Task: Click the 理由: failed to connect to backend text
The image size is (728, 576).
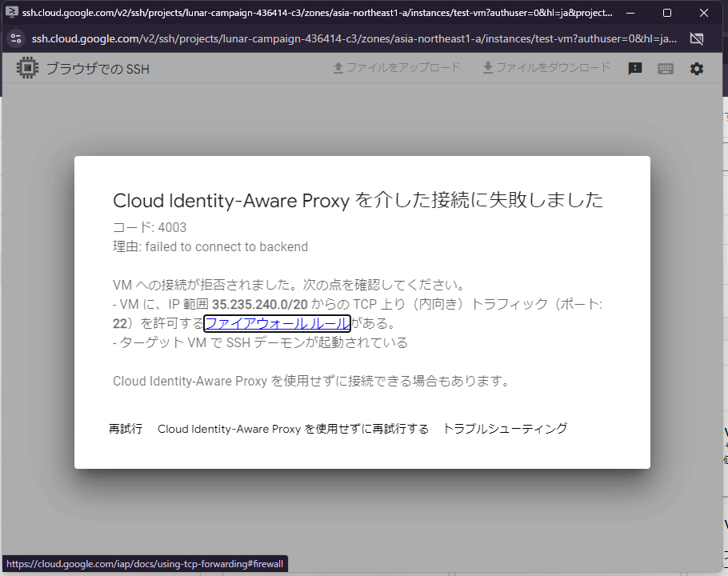Action: coord(210,246)
